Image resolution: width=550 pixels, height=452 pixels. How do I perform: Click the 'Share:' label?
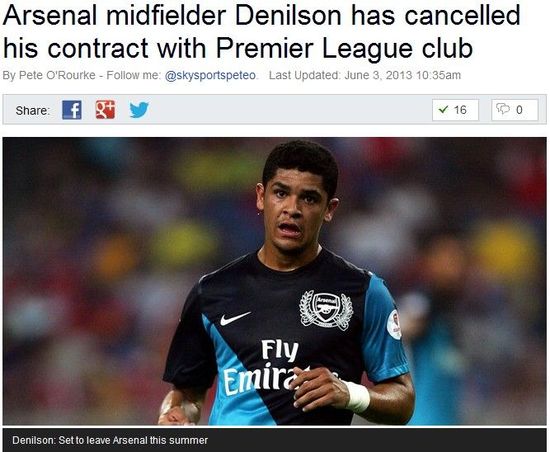32,110
